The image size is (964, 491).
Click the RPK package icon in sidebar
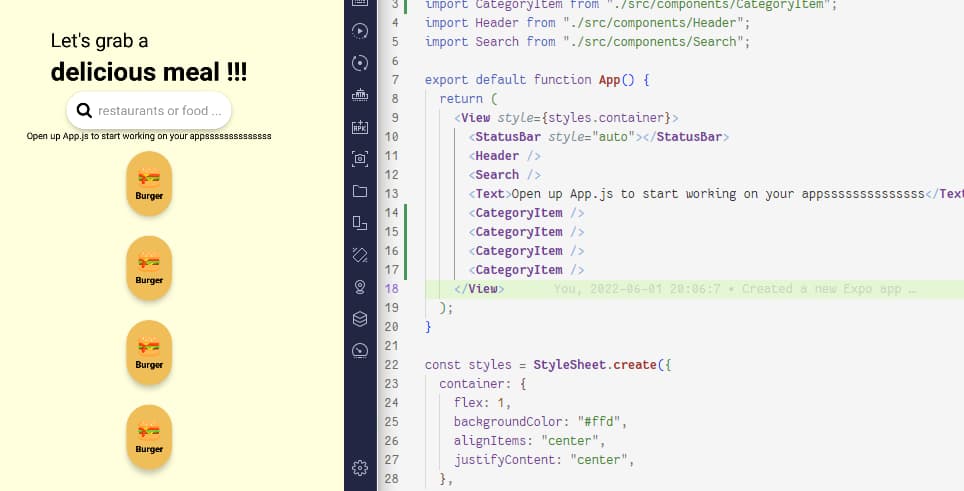pos(360,127)
